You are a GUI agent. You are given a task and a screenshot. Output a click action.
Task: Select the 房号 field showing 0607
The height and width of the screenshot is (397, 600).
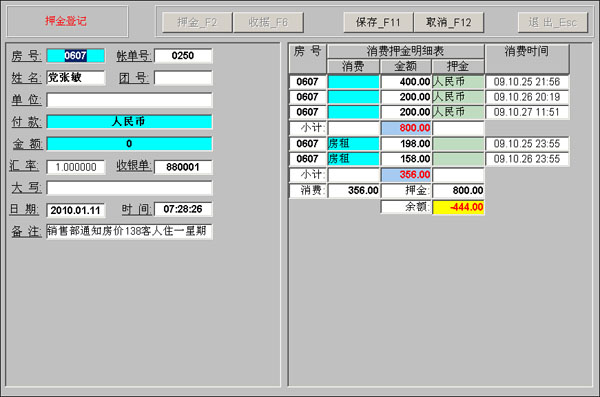pos(75,56)
